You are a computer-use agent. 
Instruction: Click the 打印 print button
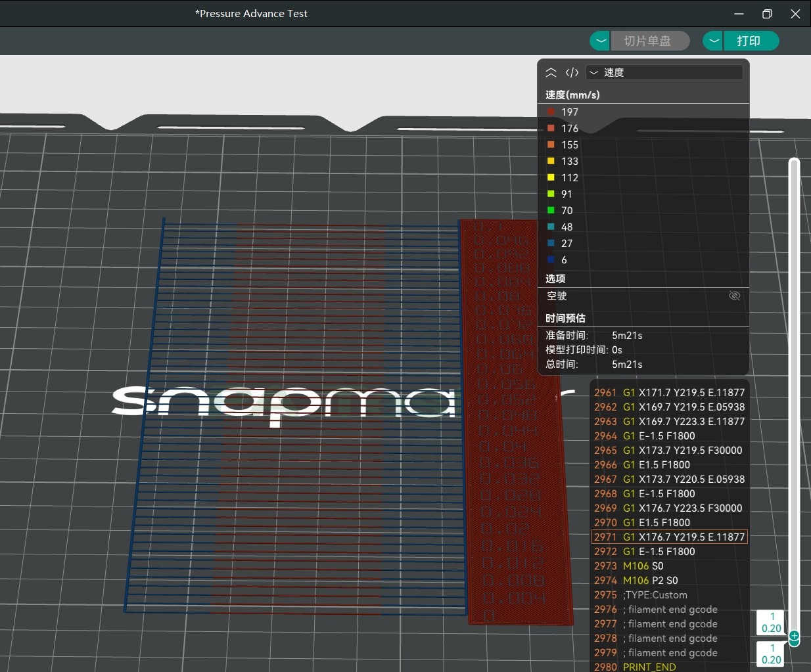(x=751, y=41)
